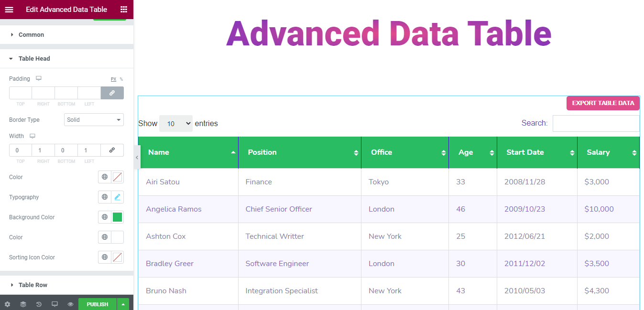Viewport: 644px width, 310px height.
Task: Click the table Search field
Action: [x=596, y=123]
